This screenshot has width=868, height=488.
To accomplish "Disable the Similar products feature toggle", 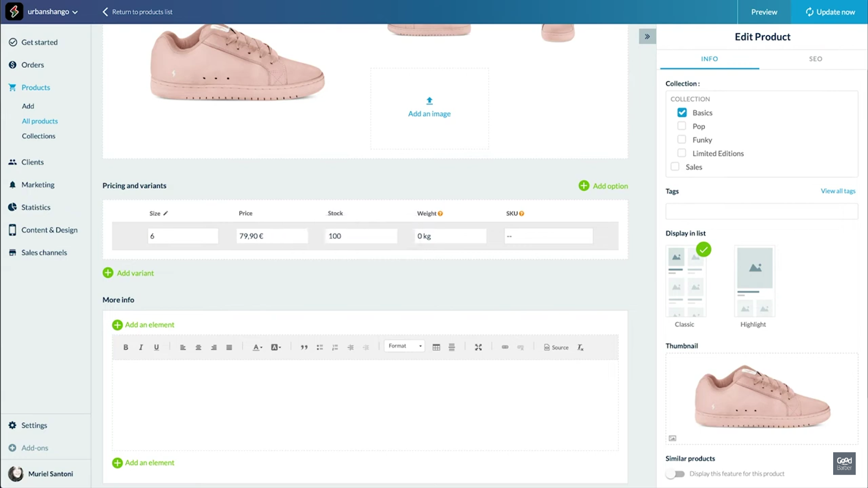I will (x=675, y=473).
